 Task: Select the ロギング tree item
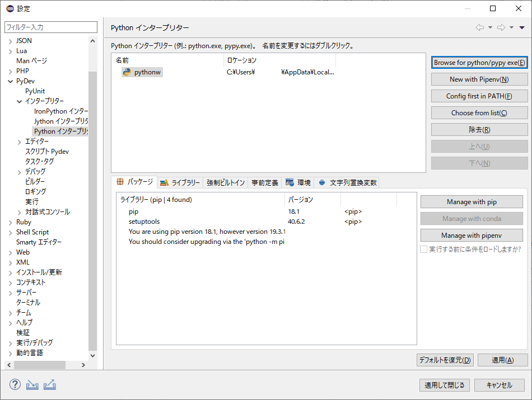[36, 192]
